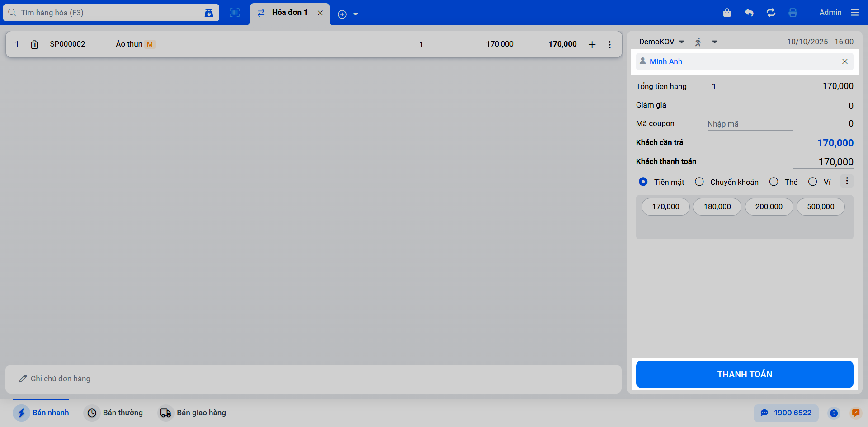Click the Giảm giá discount value field
The width and height of the screenshot is (868, 427).
(823, 106)
